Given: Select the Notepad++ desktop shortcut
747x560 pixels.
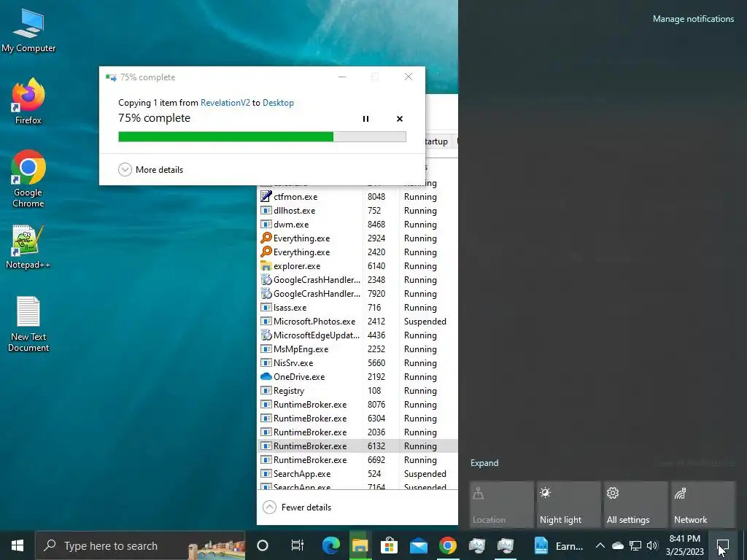Looking at the screenshot, I should (28, 246).
